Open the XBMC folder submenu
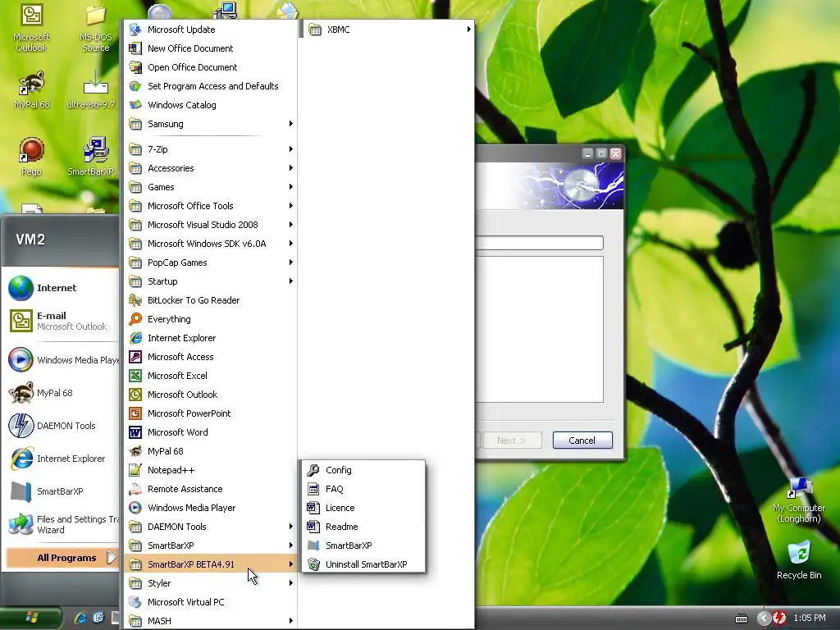840x630 pixels. [x=389, y=30]
